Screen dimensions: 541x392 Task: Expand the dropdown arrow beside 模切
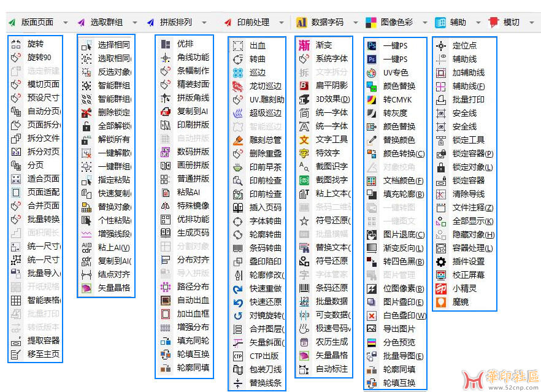[x=532, y=23]
